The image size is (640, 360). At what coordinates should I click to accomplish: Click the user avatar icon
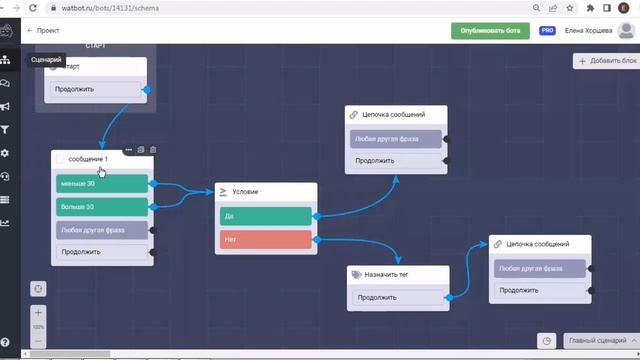click(626, 31)
